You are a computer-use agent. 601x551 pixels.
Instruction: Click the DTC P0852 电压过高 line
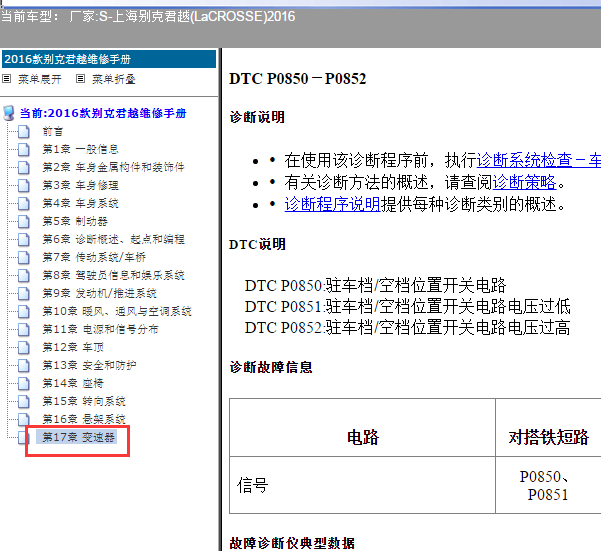point(407,328)
